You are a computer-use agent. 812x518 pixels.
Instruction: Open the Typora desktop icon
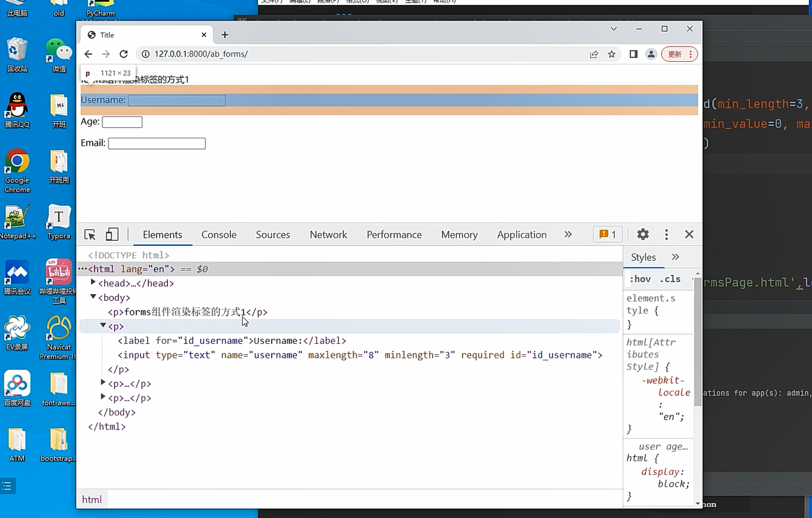coord(59,223)
